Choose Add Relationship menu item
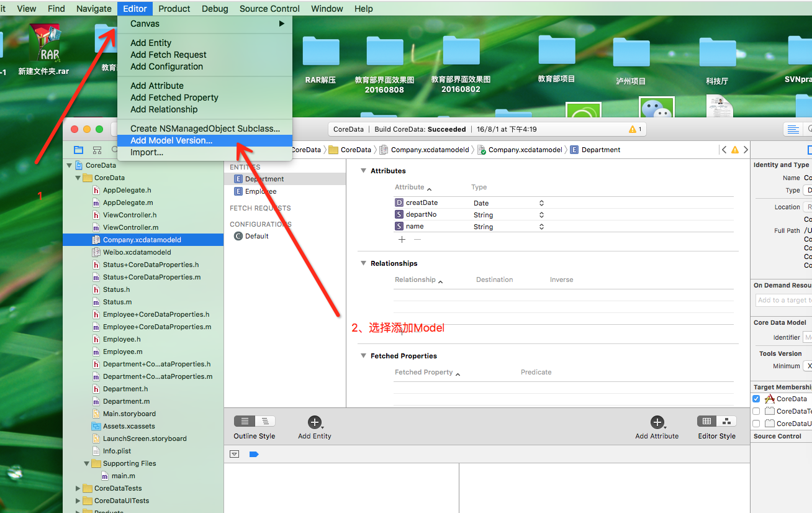The image size is (812, 513). tap(205, 109)
